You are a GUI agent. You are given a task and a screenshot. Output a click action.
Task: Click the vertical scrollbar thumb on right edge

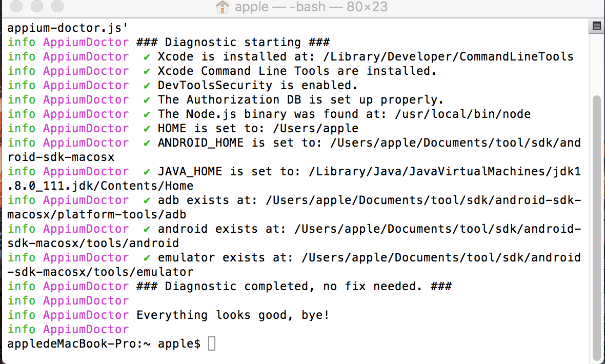point(597,228)
